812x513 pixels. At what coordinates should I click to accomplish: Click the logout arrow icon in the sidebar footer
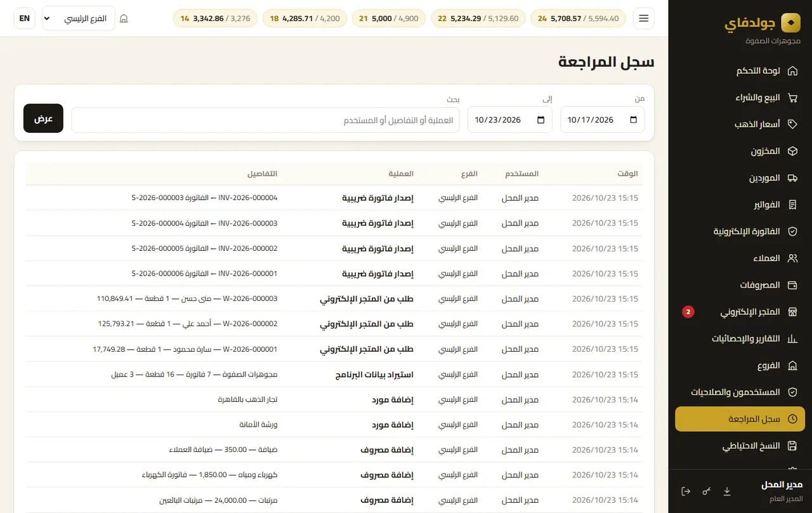coord(686,491)
